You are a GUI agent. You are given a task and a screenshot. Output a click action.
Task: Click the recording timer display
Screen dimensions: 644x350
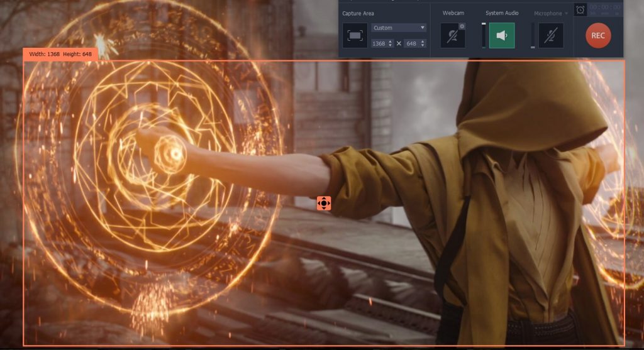pyautogui.click(x=604, y=10)
